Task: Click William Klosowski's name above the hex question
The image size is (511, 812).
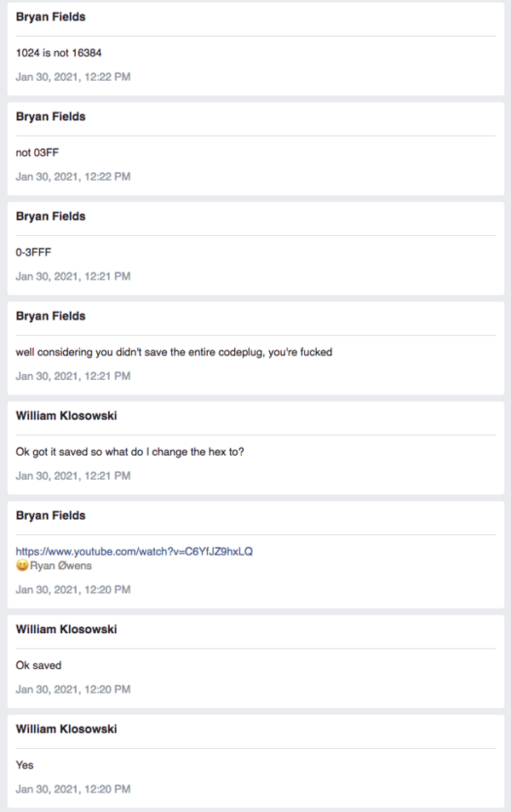Action: point(66,416)
